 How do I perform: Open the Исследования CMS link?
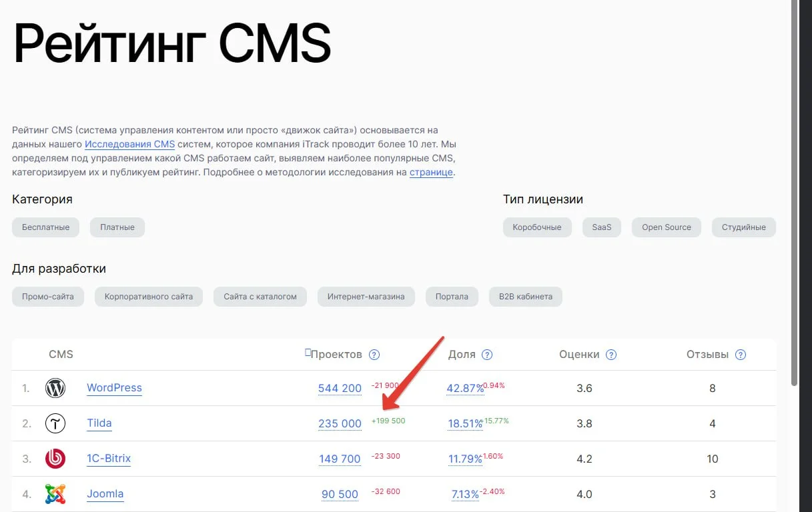tap(129, 144)
